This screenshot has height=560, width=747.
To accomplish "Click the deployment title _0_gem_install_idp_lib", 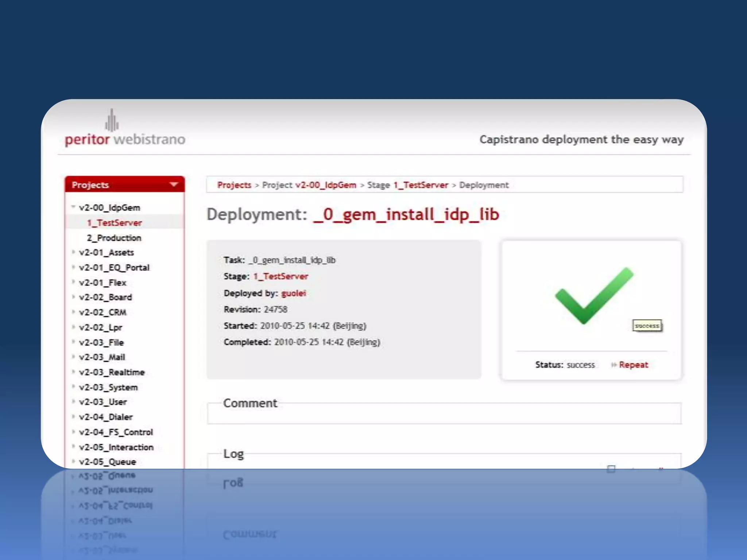I will point(406,214).
